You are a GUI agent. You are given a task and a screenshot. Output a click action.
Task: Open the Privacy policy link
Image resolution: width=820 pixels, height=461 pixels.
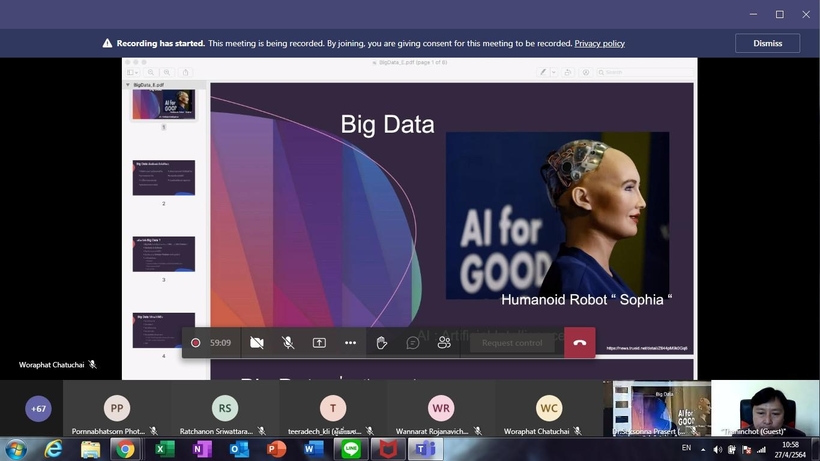click(599, 43)
